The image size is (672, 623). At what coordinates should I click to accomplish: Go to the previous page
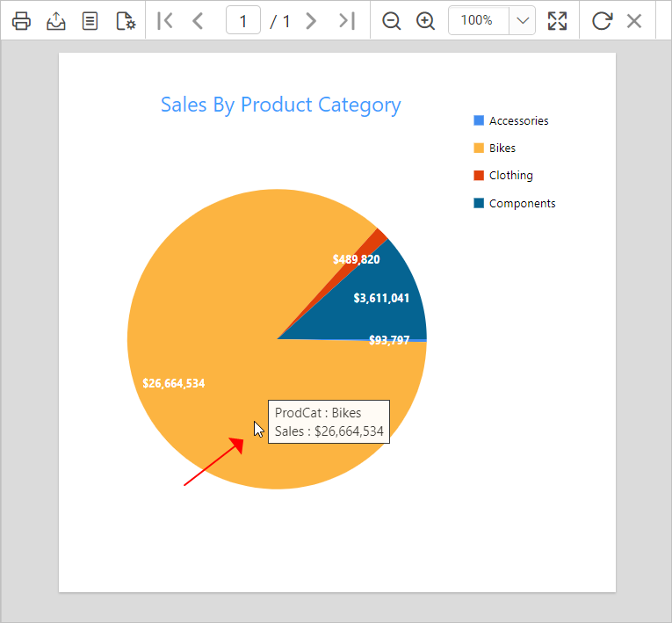coord(198,20)
